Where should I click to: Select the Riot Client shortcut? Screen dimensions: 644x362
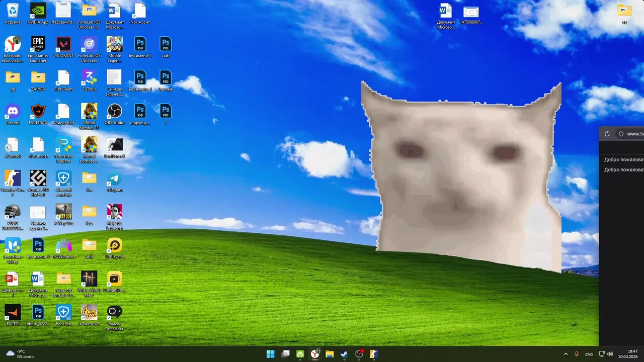click(63, 80)
